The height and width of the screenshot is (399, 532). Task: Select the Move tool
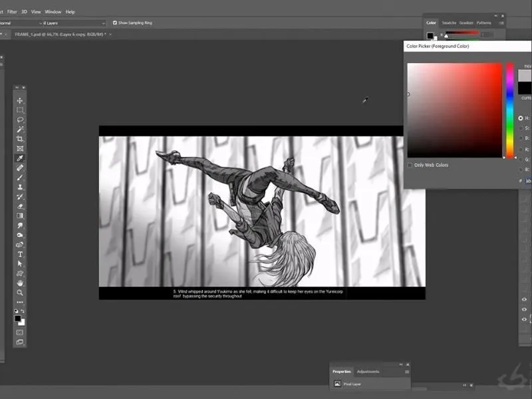[x=20, y=100]
